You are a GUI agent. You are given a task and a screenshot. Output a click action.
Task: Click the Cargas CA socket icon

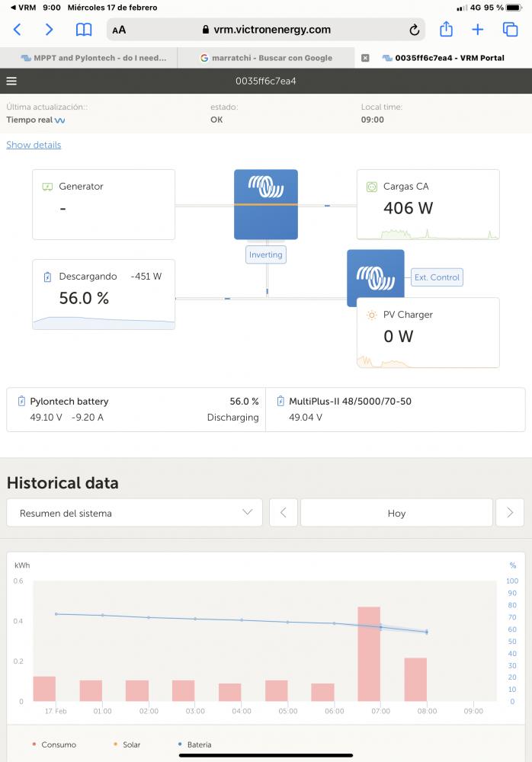(371, 187)
